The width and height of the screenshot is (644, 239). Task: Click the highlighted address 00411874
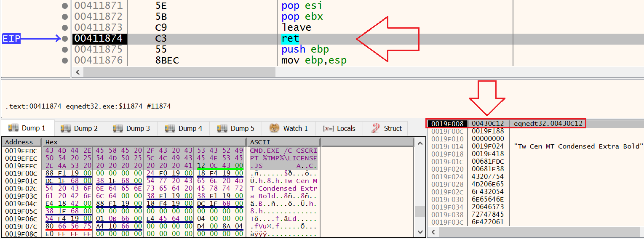pos(99,39)
